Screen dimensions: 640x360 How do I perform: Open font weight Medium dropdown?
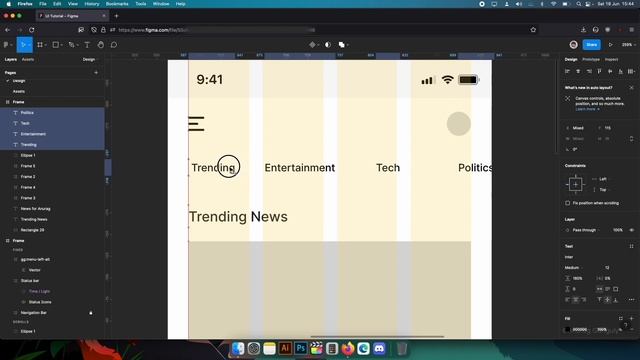pos(573,268)
